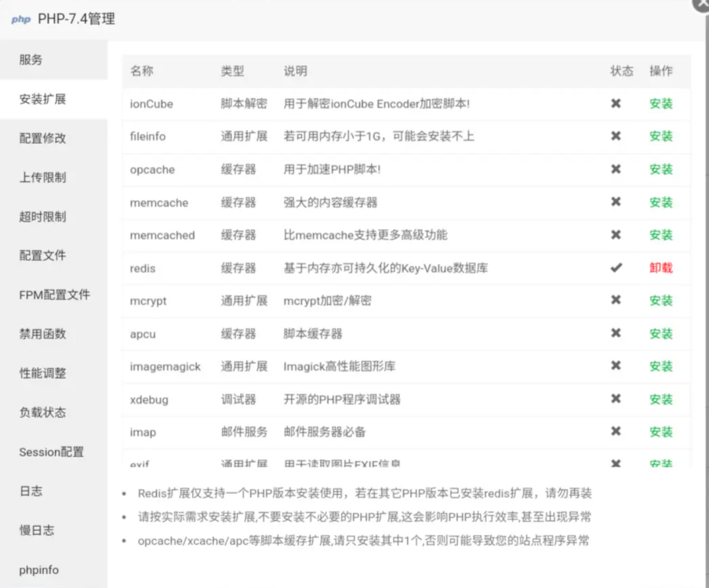Viewport: 709px width, 588px height.
Task: Install the xdebug extension
Action: tap(661, 400)
